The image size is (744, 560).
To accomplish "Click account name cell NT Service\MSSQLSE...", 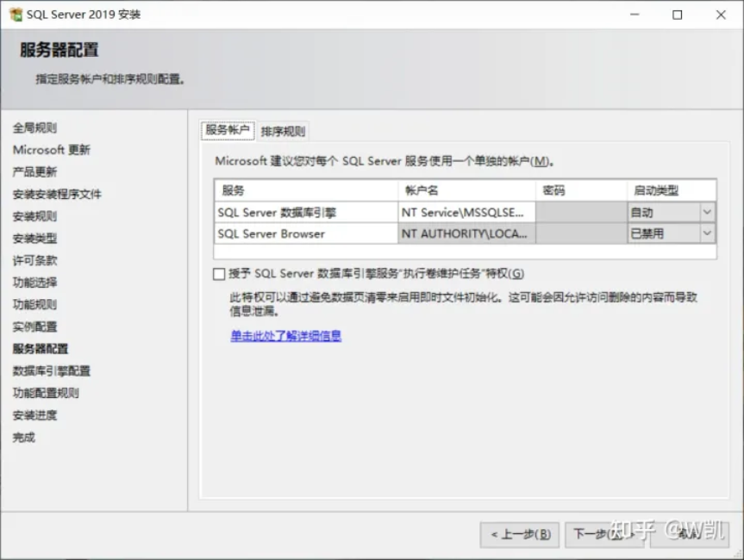I will click(467, 213).
